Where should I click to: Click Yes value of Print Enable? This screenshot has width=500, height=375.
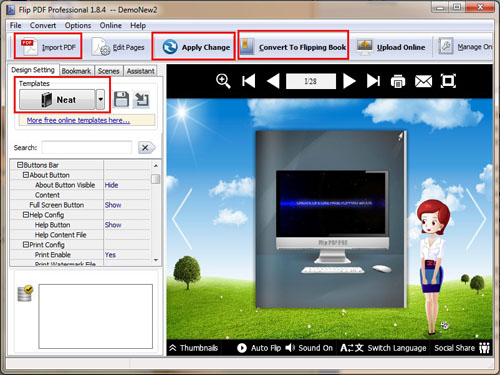pos(110,255)
